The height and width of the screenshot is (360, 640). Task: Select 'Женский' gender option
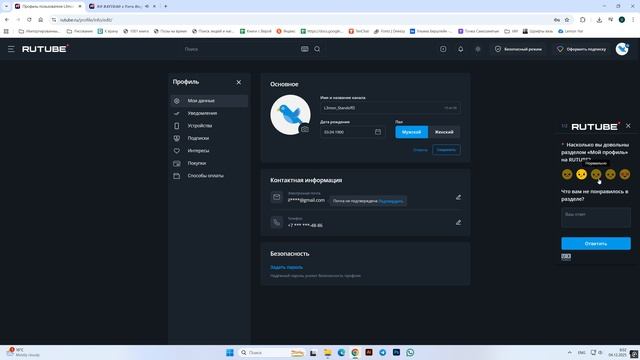pos(444,132)
